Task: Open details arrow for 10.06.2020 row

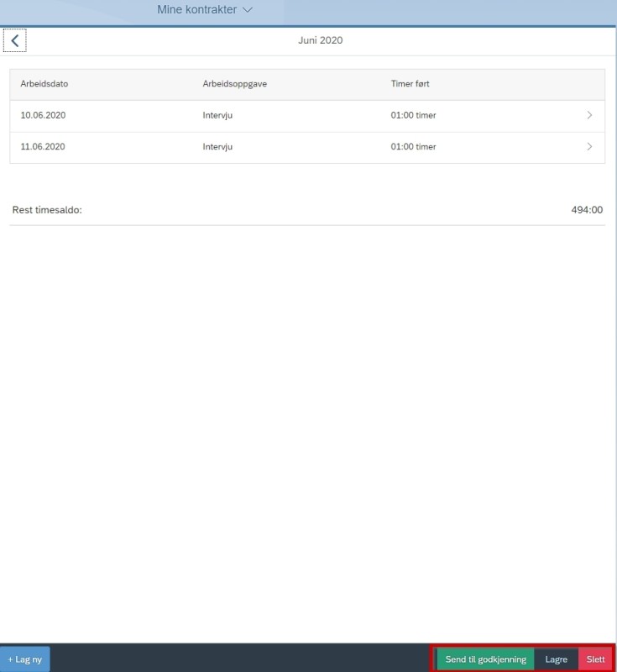Action: click(x=589, y=115)
